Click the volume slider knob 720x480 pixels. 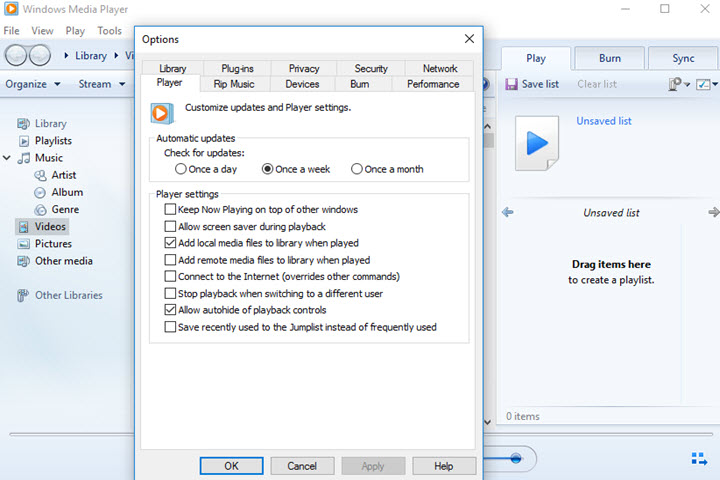(516, 458)
